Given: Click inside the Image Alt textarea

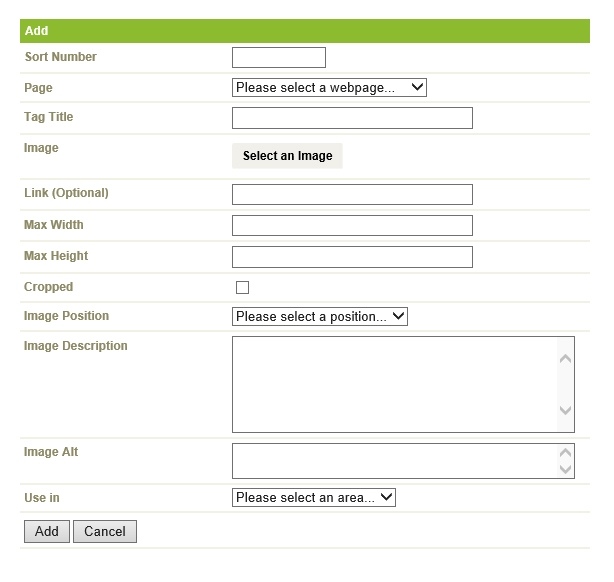Looking at the screenshot, I should [x=395, y=461].
